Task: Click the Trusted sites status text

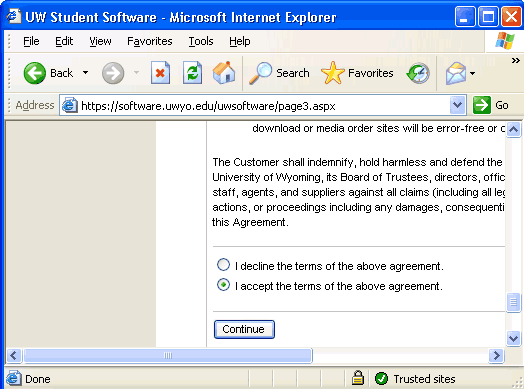Action: pos(424,379)
